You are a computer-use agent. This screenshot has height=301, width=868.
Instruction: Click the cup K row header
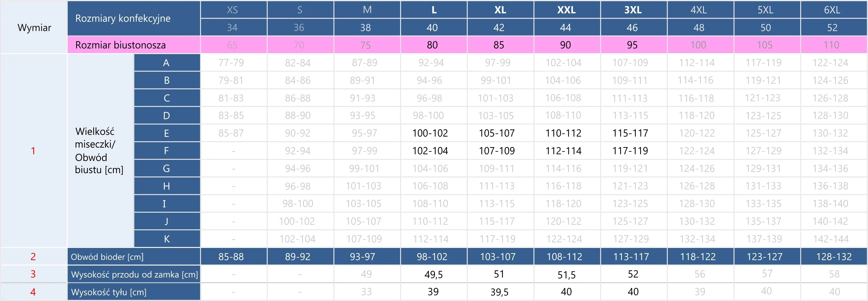(x=166, y=239)
